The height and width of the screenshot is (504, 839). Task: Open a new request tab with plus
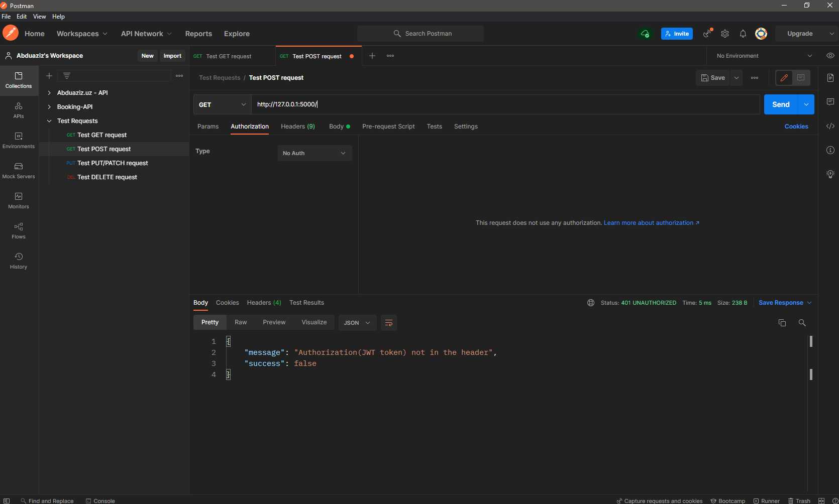(x=372, y=56)
